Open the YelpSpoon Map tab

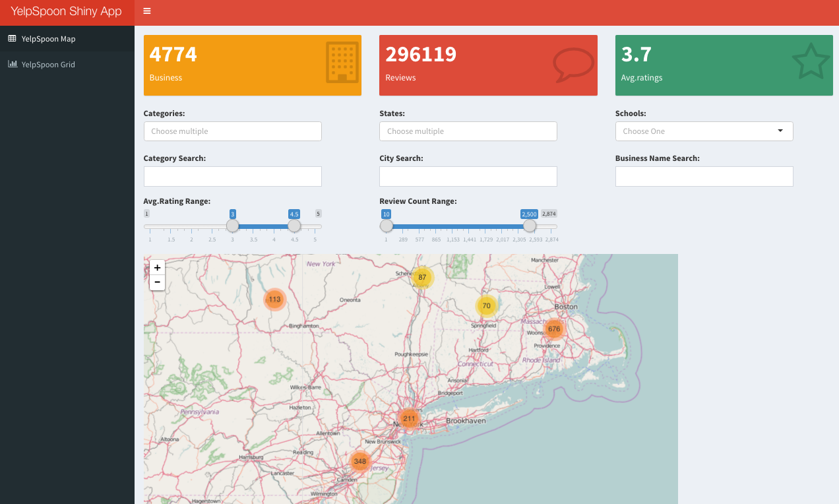[48, 39]
